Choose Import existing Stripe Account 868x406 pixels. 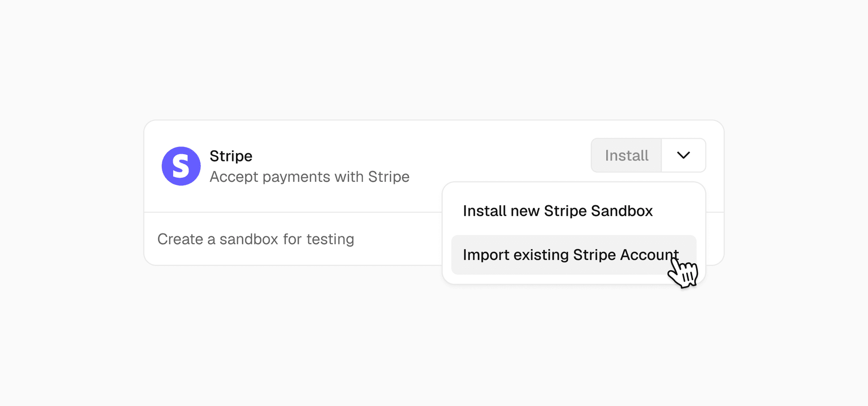coord(571,255)
